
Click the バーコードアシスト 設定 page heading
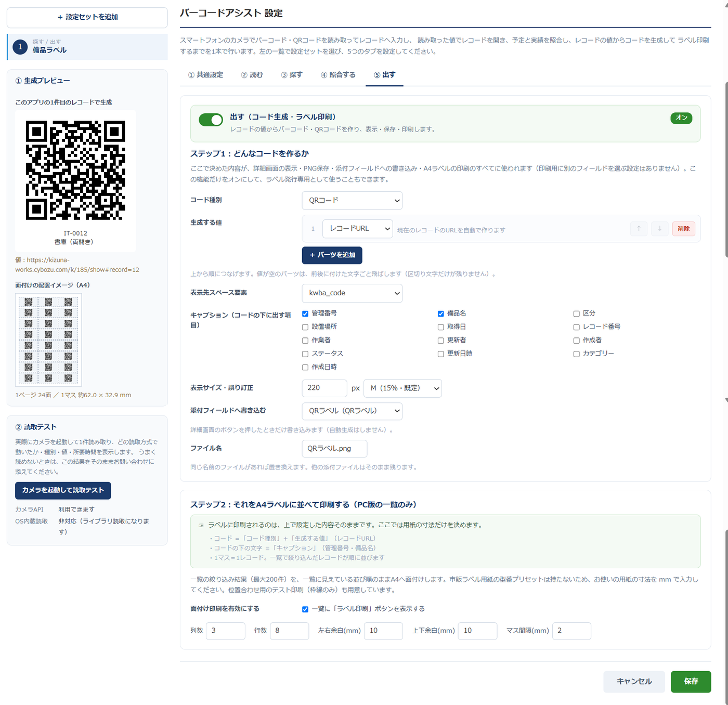coord(231,13)
